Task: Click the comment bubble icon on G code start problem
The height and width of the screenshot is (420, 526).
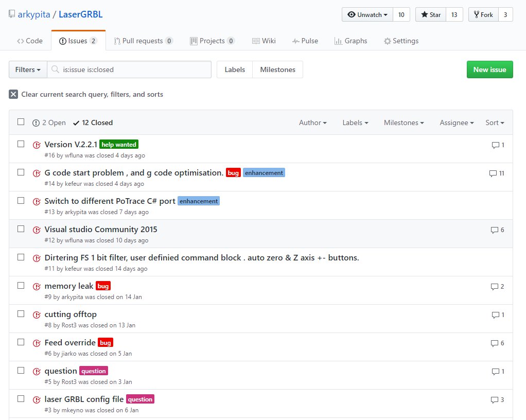Action: point(493,173)
